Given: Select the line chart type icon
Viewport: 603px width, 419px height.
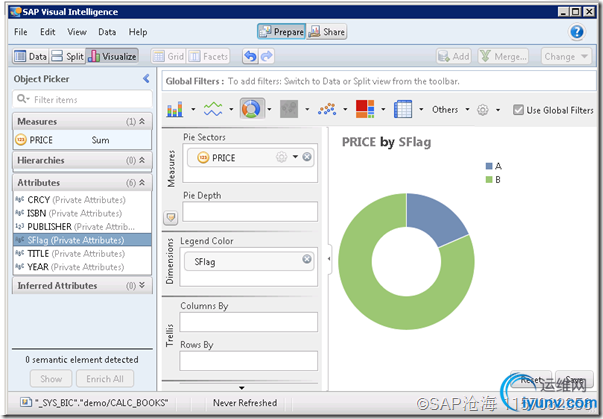Looking at the screenshot, I should pyautogui.click(x=213, y=110).
